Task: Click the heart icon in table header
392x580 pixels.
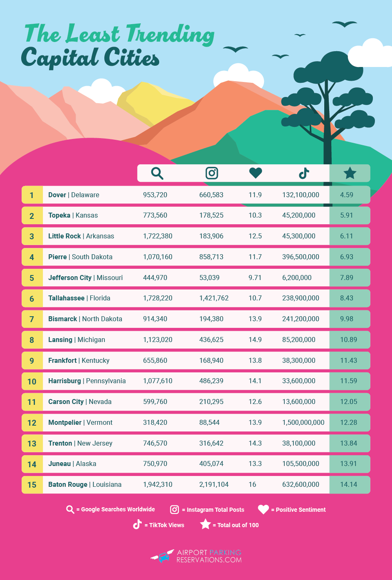Action: [x=255, y=173]
